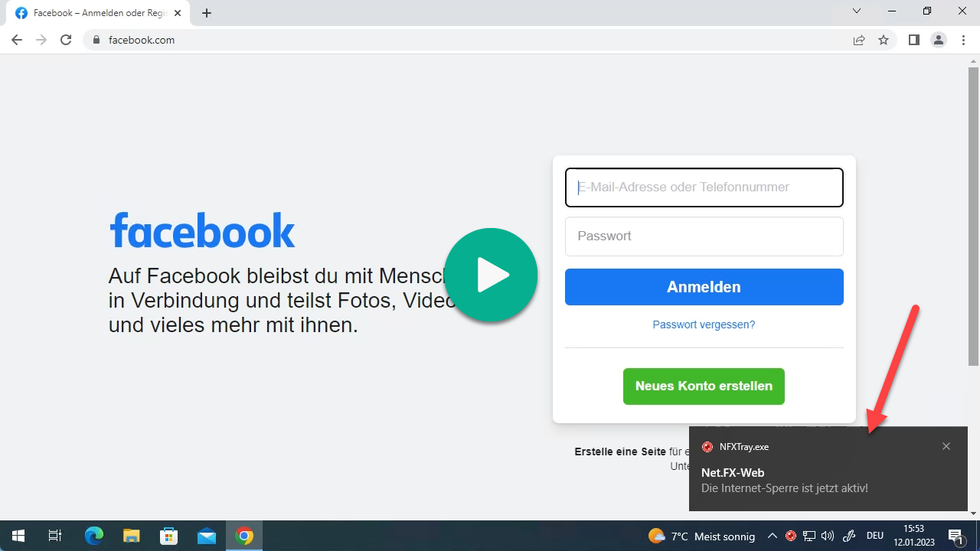Click the pen workspace tray icon

click(x=849, y=536)
